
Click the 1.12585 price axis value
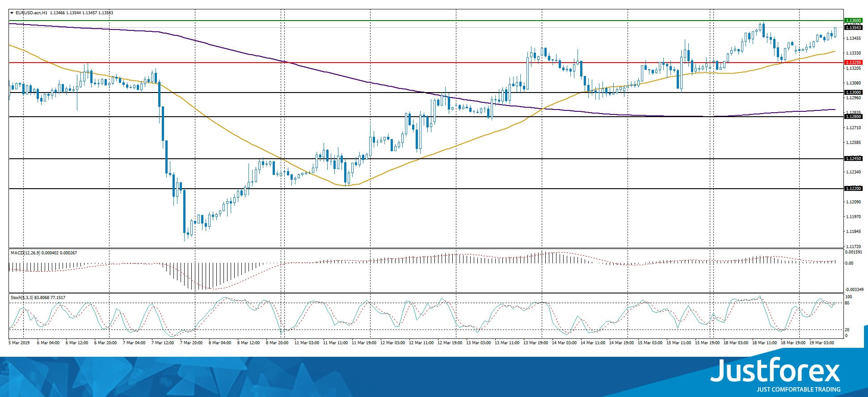tap(854, 143)
